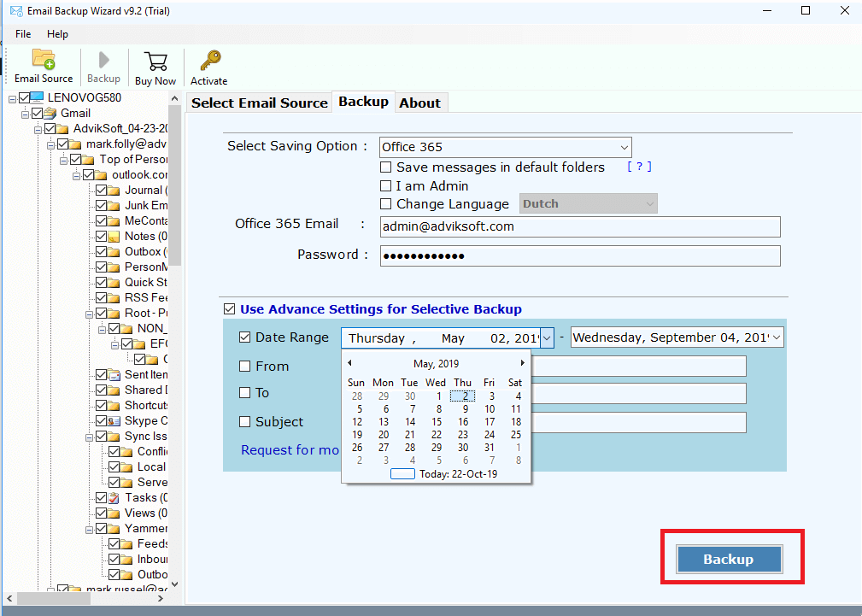Viewport: 862px width, 616px height.
Task: Open the end date picker dropdown
Action: 777,337
